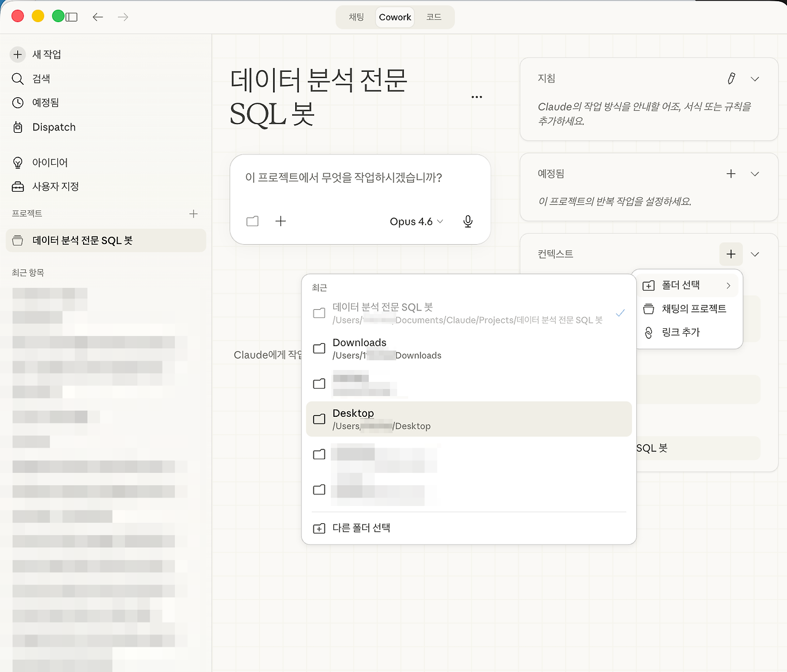This screenshot has width=787, height=672.
Task: Switch to the 코드 tab
Action: [x=434, y=17]
